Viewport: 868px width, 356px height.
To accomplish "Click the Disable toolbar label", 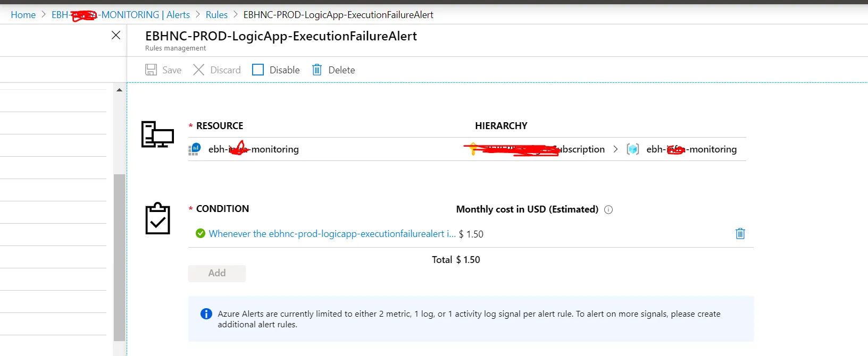I will pos(285,70).
